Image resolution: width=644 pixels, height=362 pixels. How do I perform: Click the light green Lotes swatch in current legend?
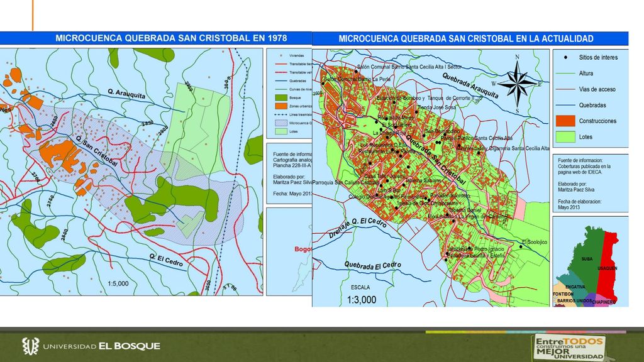565,136
